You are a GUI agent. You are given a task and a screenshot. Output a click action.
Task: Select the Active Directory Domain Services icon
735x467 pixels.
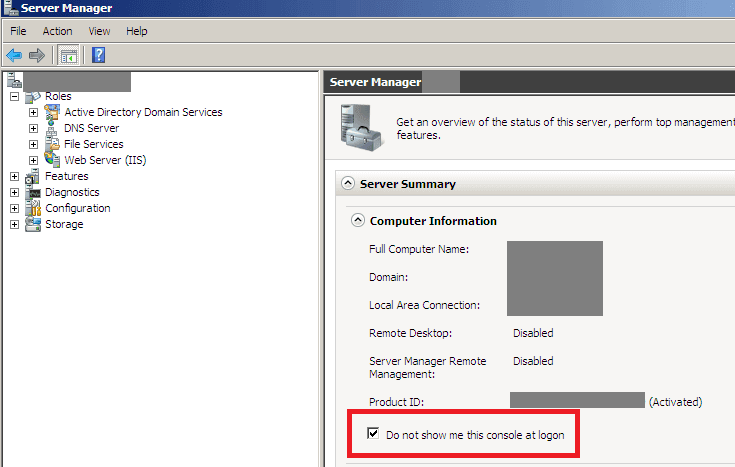52,112
